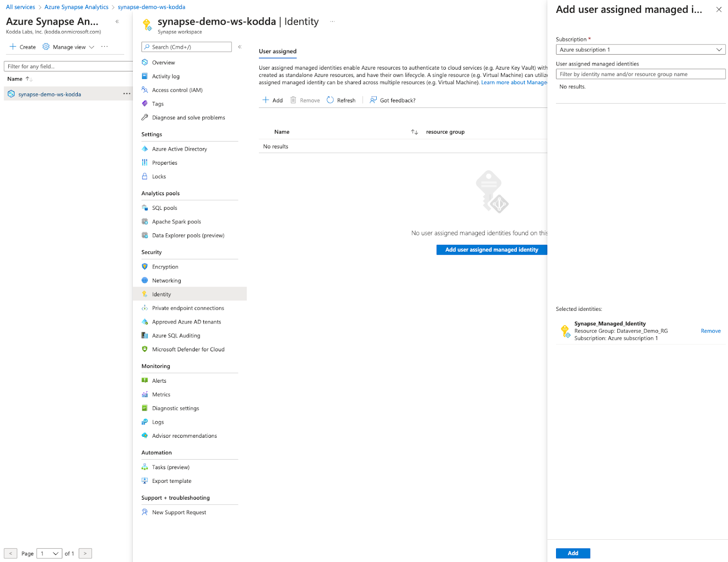The width and height of the screenshot is (728, 562).
Task: Open the page number dropdown
Action: pyautogui.click(x=49, y=553)
